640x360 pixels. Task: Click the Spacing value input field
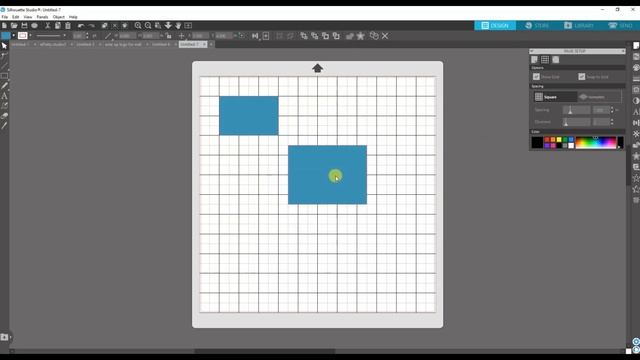pos(601,110)
